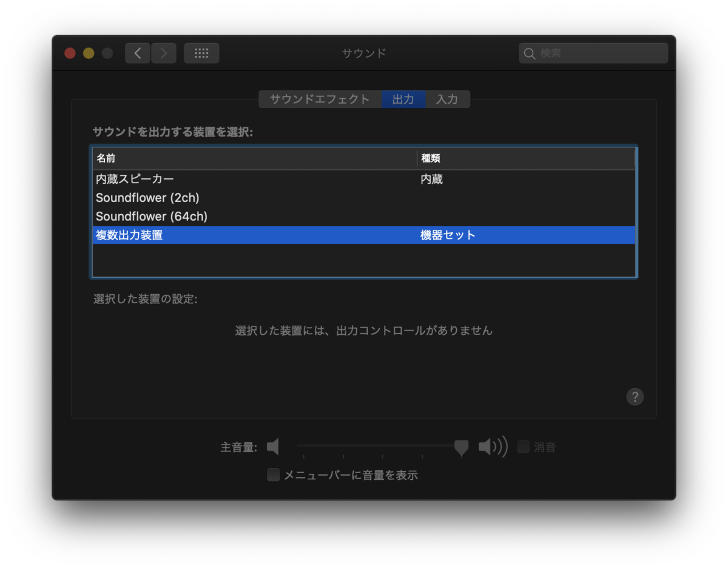
Task: Check the show volume in menu bar option
Action: 273,475
